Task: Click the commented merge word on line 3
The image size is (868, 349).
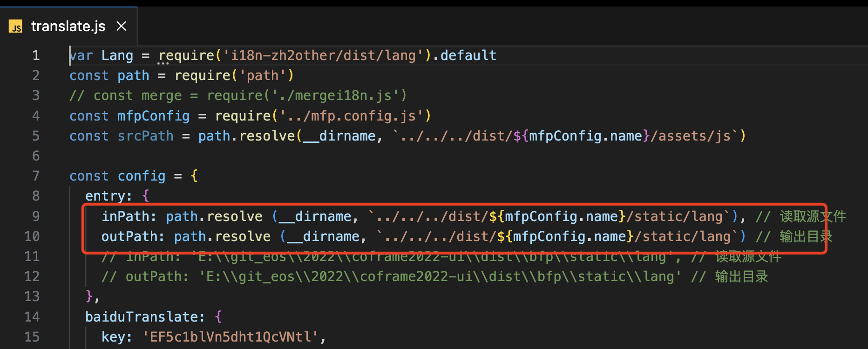Action: (162, 96)
